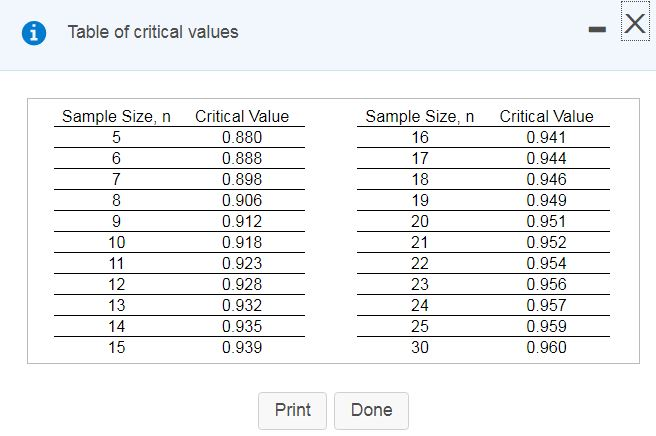Select critical value 0.954
Screen dimensions: 656x436
click(546, 263)
